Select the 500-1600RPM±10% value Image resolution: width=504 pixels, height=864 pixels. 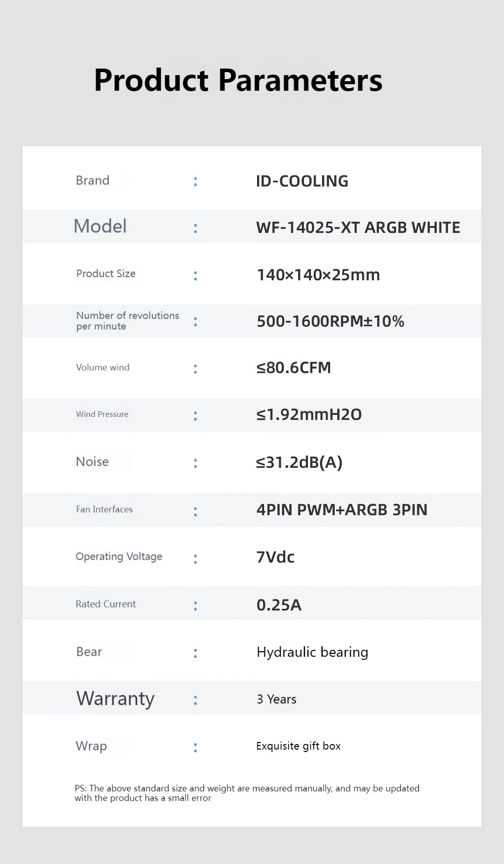click(330, 321)
